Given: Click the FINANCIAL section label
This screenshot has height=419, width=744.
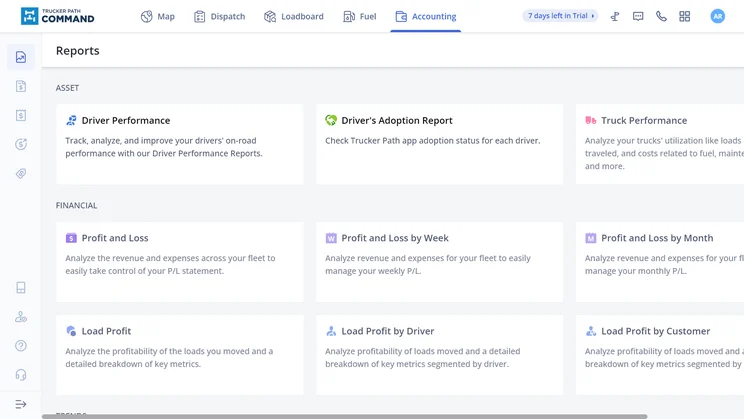Looking at the screenshot, I should pyautogui.click(x=76, y=205).
